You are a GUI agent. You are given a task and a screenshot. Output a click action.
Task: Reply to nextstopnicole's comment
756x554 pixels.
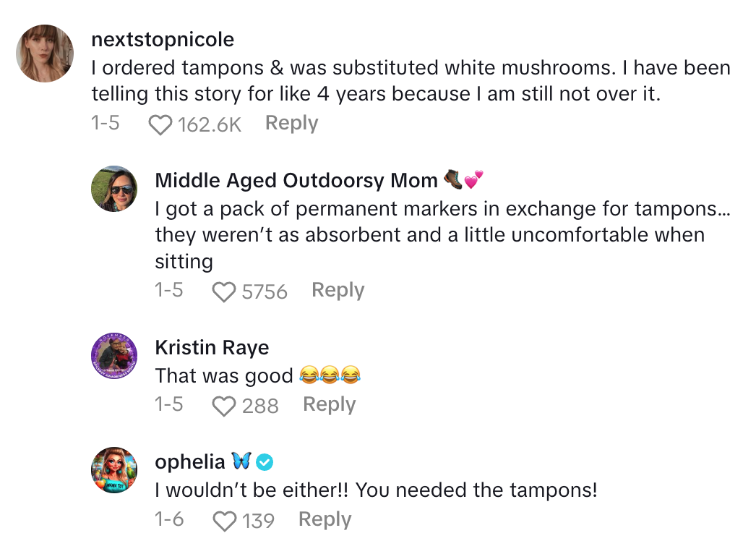[291, 124]
